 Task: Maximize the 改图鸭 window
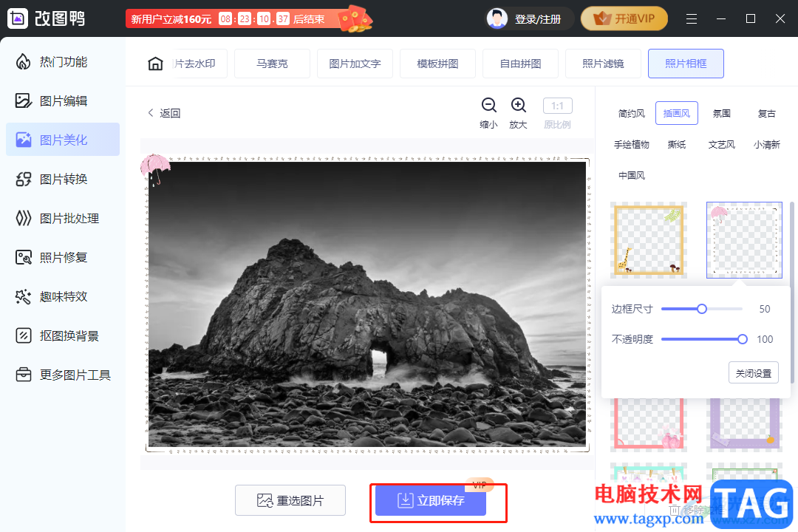pos(750,18)
